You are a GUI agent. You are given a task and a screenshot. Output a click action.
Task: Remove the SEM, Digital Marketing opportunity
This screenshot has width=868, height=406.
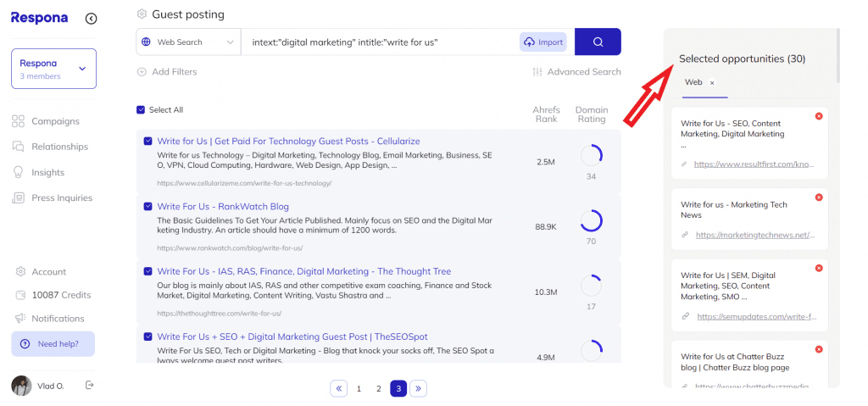[819, 268]
